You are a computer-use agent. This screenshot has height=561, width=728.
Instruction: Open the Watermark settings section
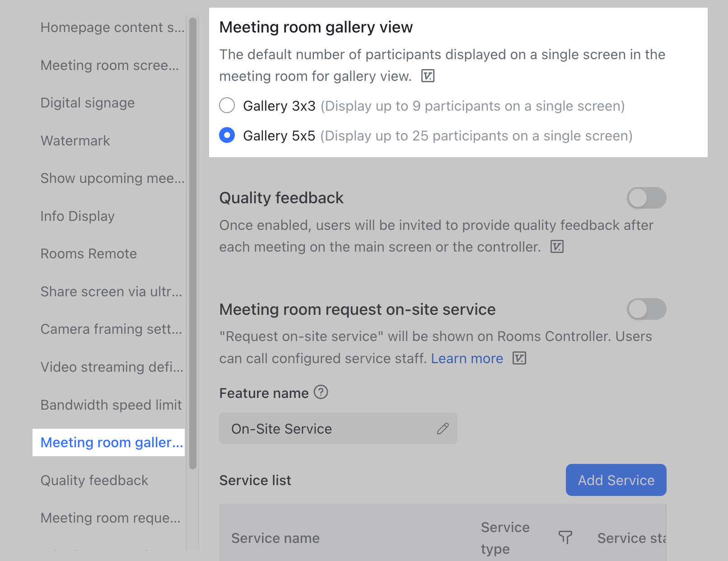pos(75,141)
